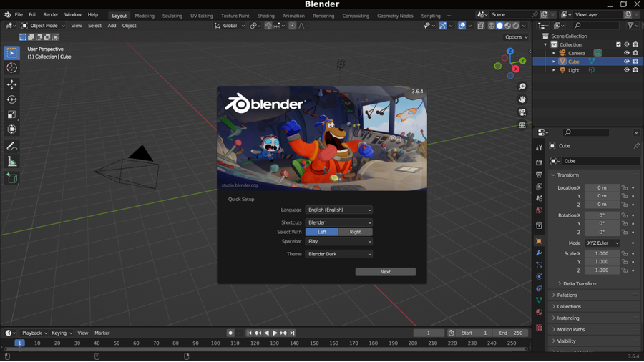Open the Options button in viewport
Viewport: 644px width, 362px height.
[x=516, y=37]
